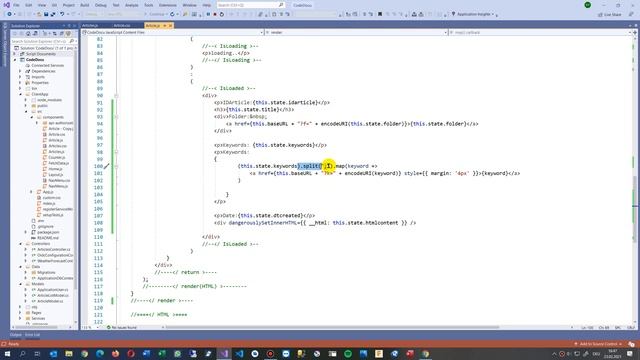
Task: Toggle outlining collapse at line 90
Action: coord(116,96)
